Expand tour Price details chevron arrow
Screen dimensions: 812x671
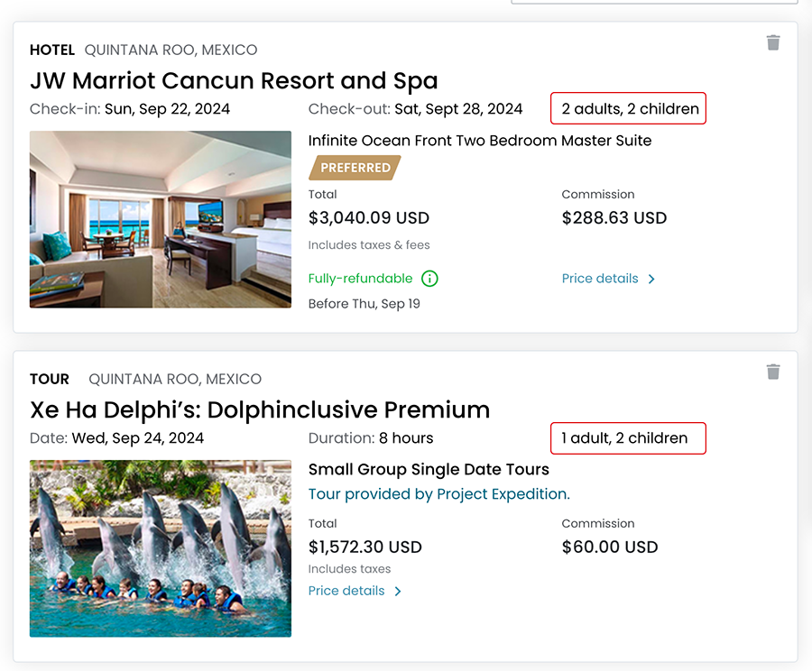pos(398,592)
